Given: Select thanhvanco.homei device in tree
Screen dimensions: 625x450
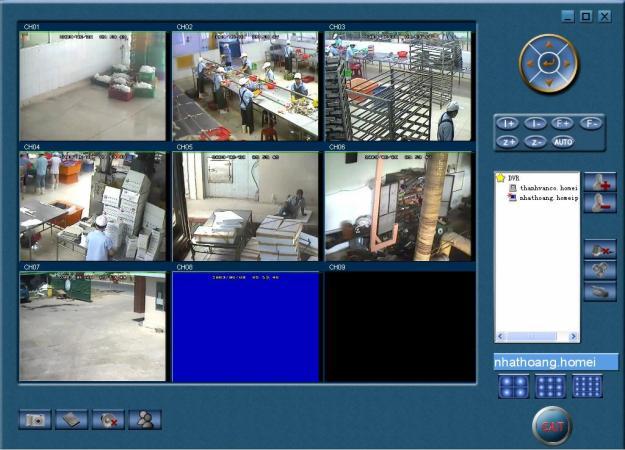Looking at the screenshot, I should (544, 188).
